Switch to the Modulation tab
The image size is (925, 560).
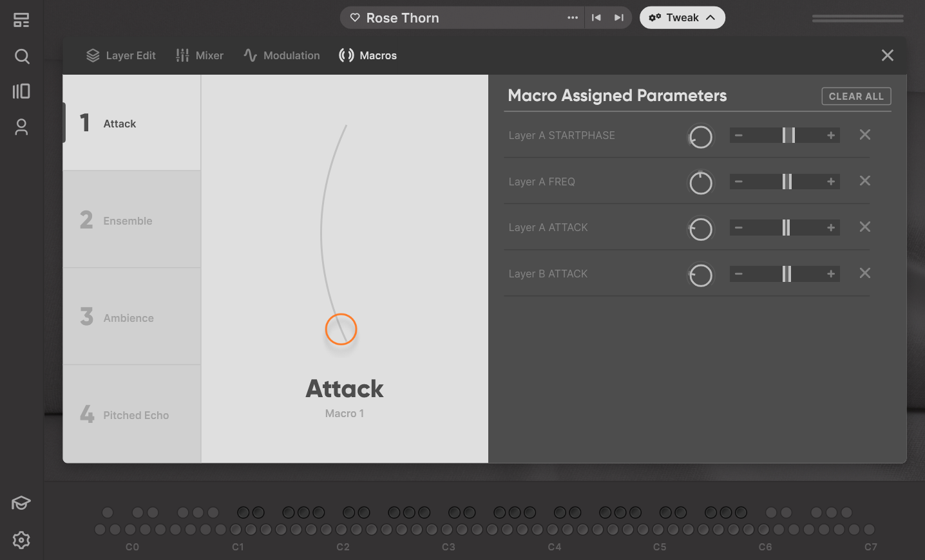point(281,55)
